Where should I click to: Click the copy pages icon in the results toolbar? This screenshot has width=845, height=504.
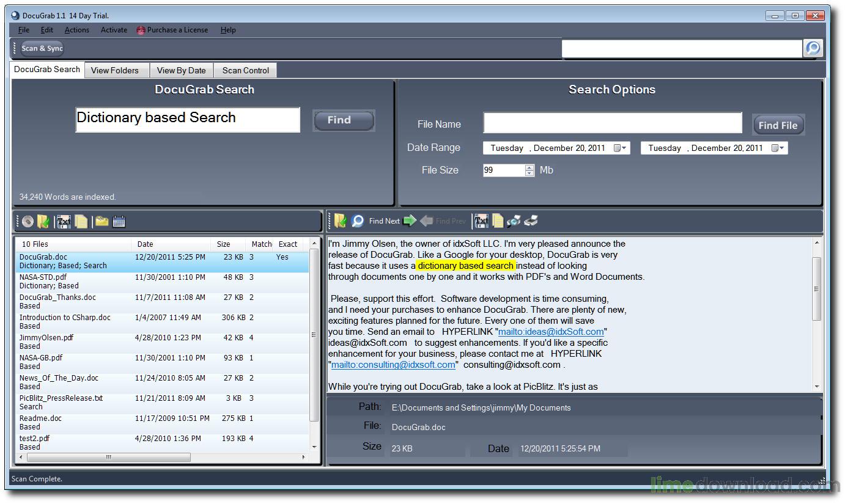click(81, 222)
